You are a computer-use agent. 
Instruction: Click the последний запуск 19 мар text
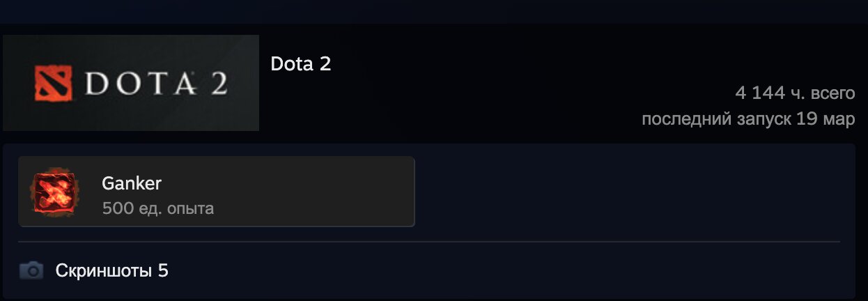[x=748, y=119]
